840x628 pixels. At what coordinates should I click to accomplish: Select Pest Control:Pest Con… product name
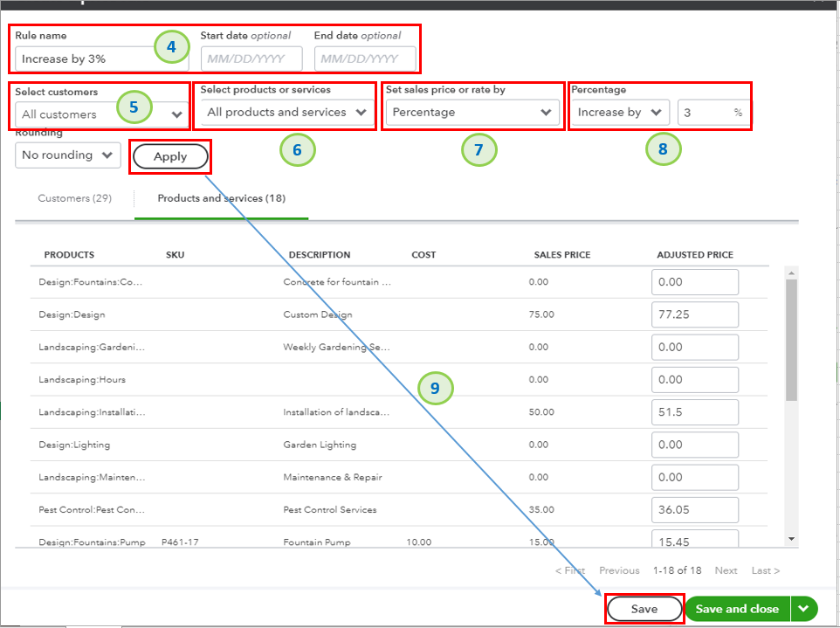[92, 510]
